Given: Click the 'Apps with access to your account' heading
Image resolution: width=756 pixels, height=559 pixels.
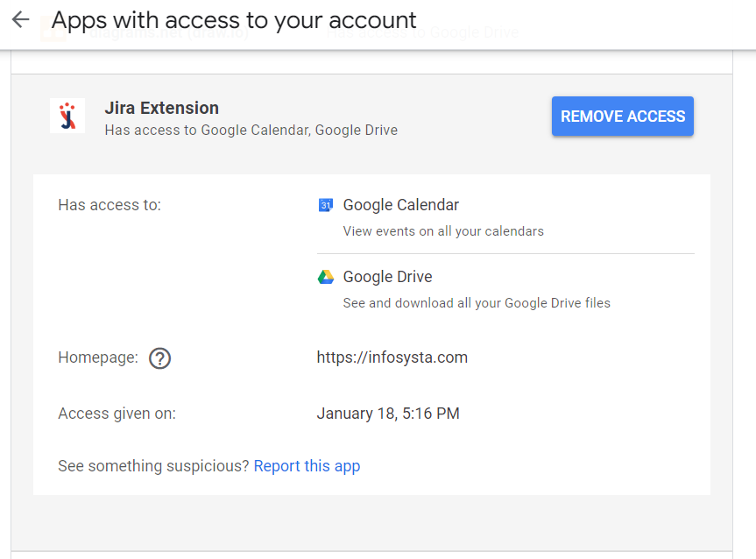Looking at the screenshot, I should (x=234, y=19).
